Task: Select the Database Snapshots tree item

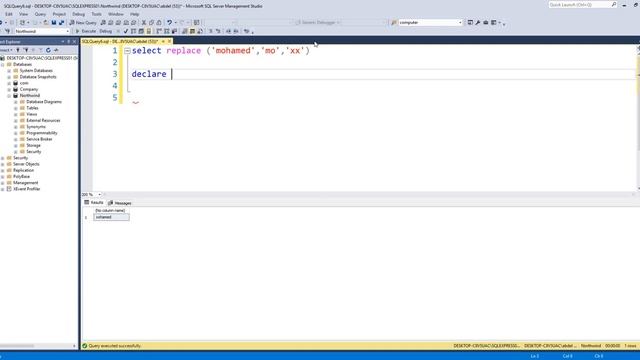Action: (38, 77)
